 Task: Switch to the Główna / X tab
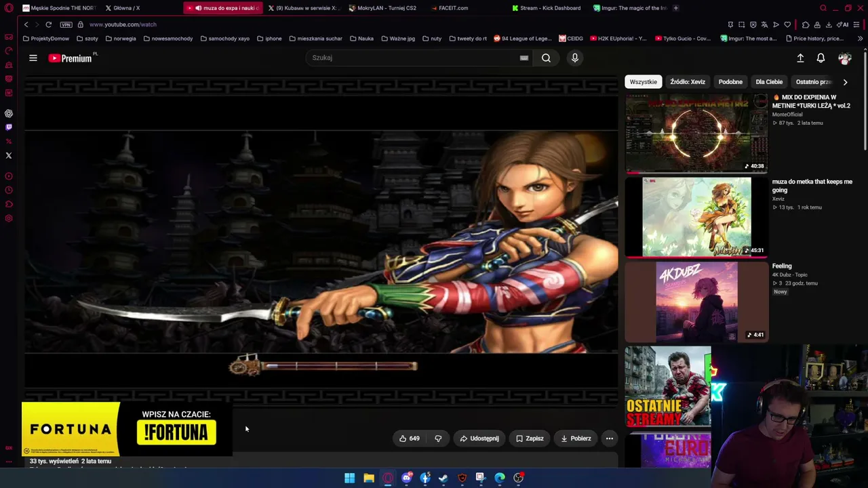pyautogui.click(x=123, y=8)
